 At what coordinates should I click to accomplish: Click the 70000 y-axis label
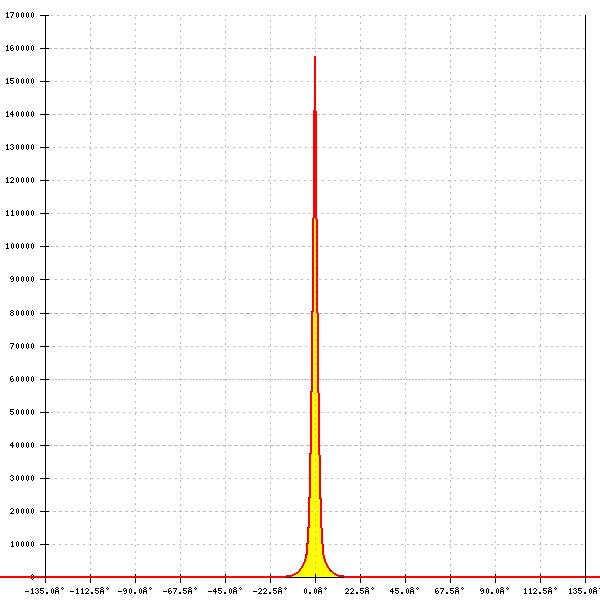click(x=22, y=346)
